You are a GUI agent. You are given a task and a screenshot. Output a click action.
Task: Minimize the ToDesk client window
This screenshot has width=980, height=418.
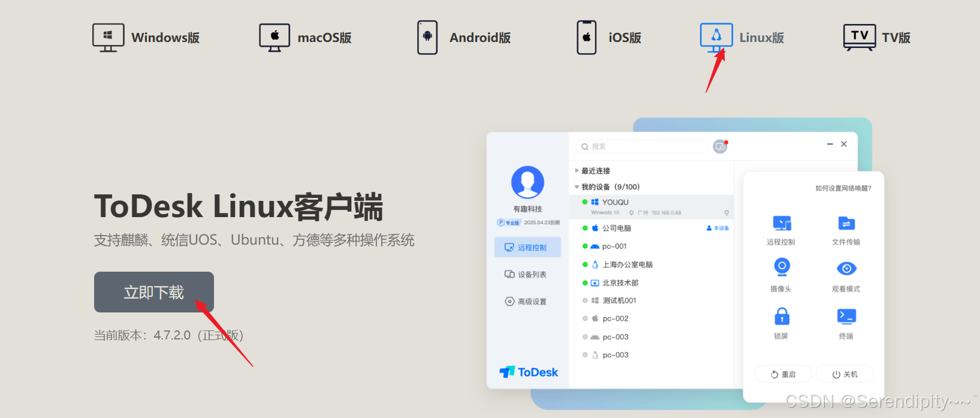coord(830,145)
